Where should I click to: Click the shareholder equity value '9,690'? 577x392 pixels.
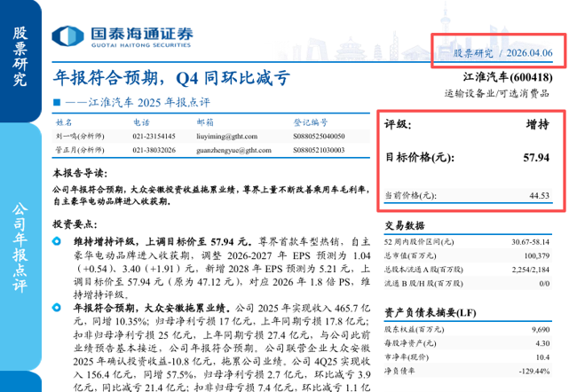[x=541, y=330]
